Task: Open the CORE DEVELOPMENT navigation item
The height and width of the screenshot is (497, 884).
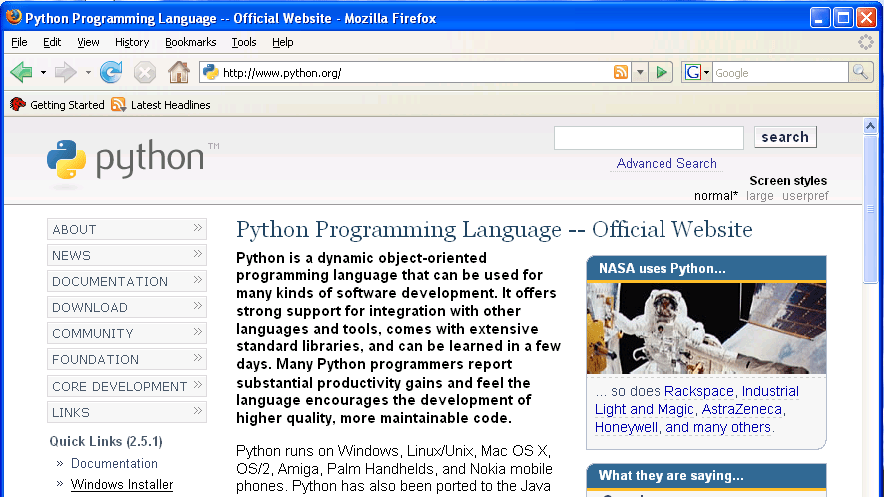Action: pyautogui.click(x=127, y=386)
